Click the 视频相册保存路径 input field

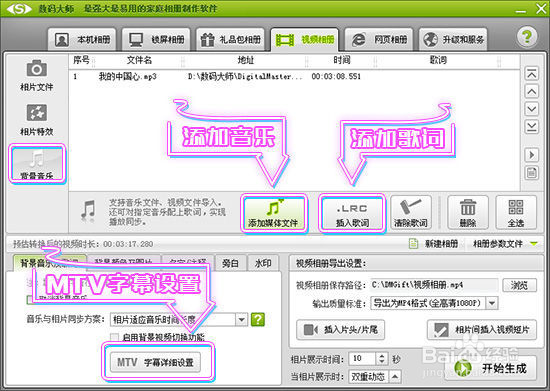coord(434,285)
